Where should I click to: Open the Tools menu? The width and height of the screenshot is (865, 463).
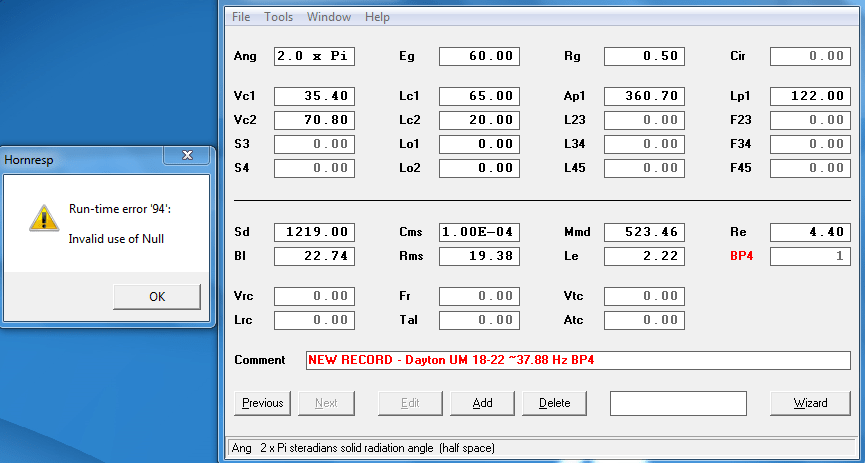pos(279,17)
